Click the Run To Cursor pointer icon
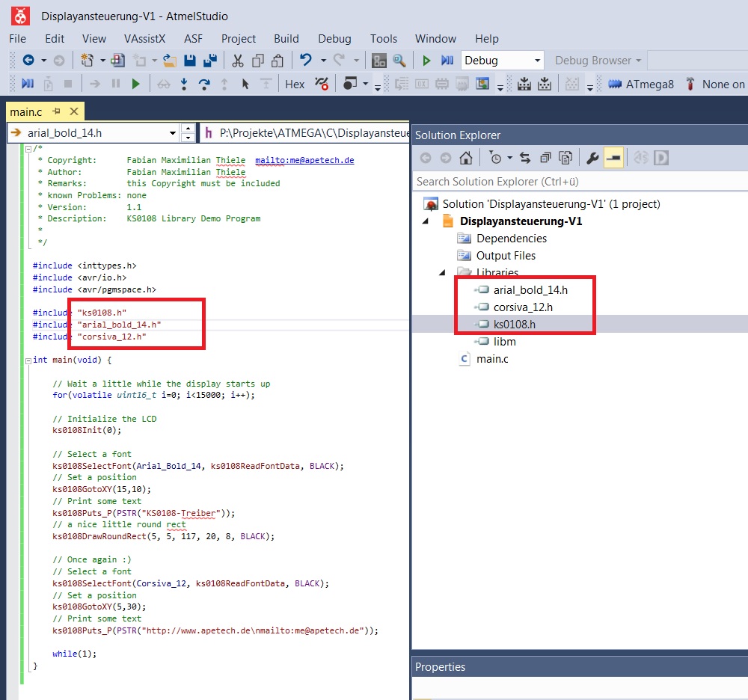 pos(245,84)
